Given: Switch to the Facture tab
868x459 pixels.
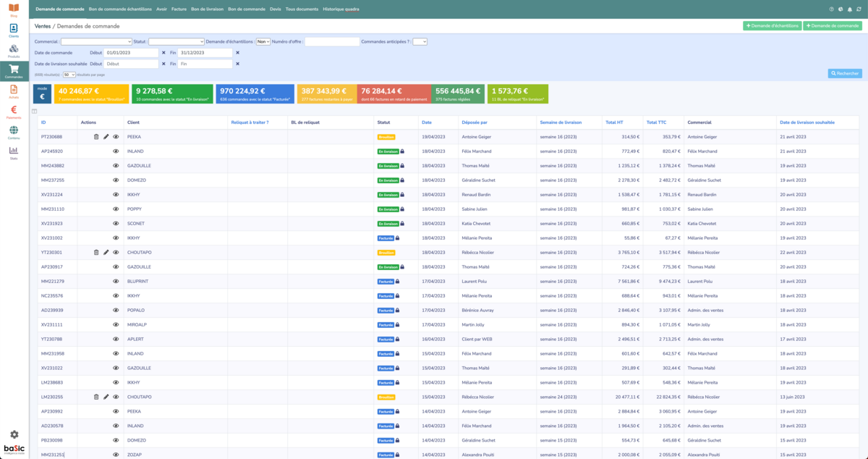Looking at the screenshot, I should (179, 9).
